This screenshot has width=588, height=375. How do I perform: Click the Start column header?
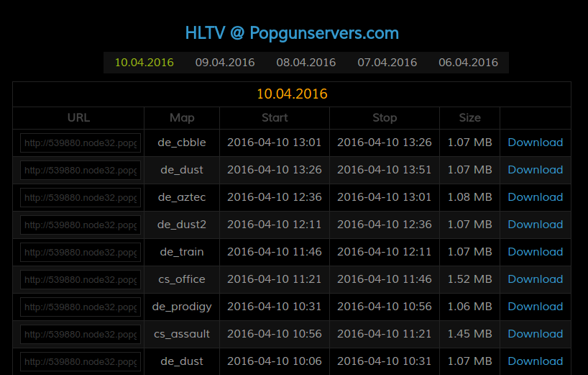[275, 118]
